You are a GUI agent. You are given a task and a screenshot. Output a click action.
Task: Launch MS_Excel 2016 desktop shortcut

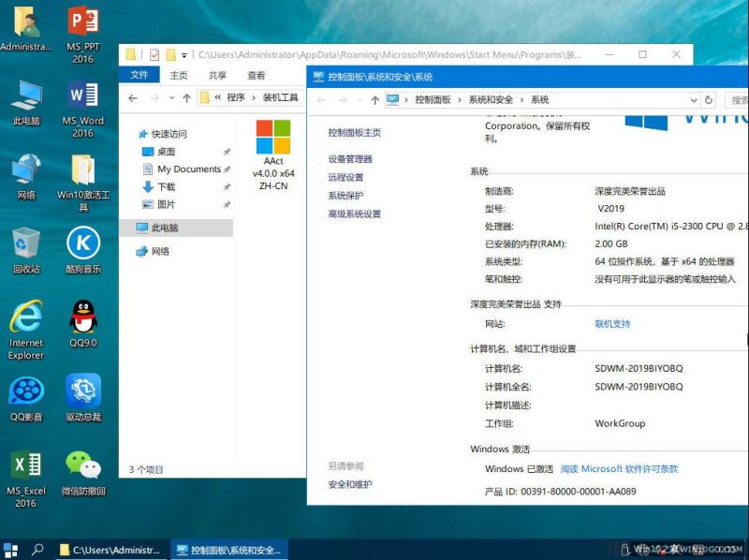click(26, 471)
